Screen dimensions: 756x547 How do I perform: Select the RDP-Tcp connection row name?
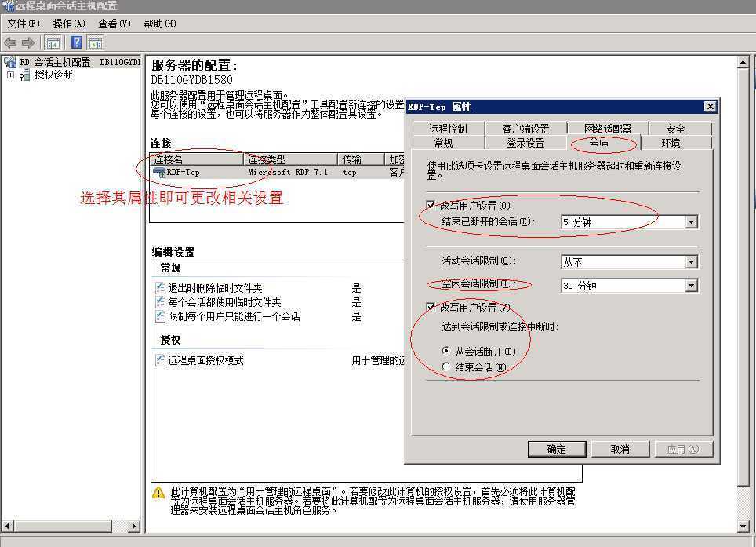tap(183, 172)
